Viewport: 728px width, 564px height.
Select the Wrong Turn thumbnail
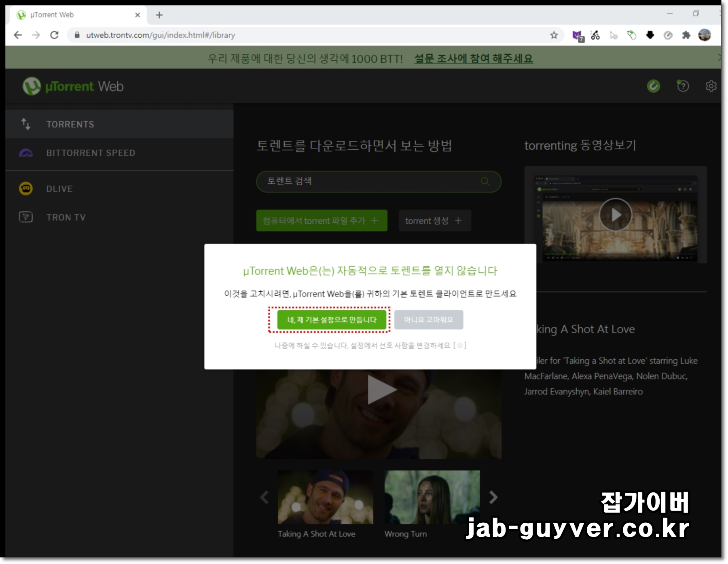432,497
